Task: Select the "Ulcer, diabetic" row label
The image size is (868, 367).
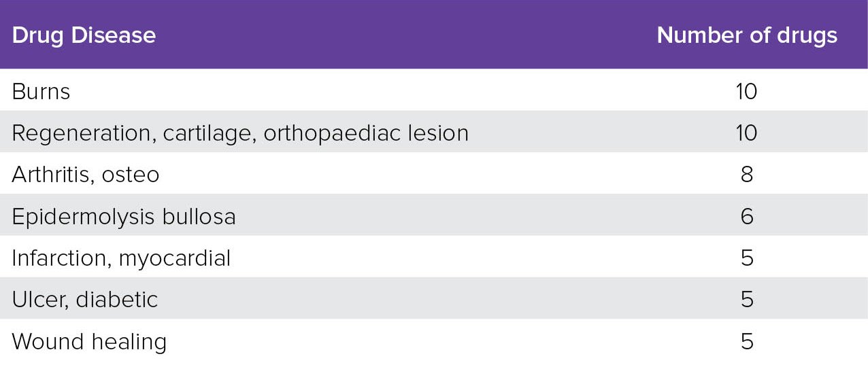Action: [x=85, y=300]
